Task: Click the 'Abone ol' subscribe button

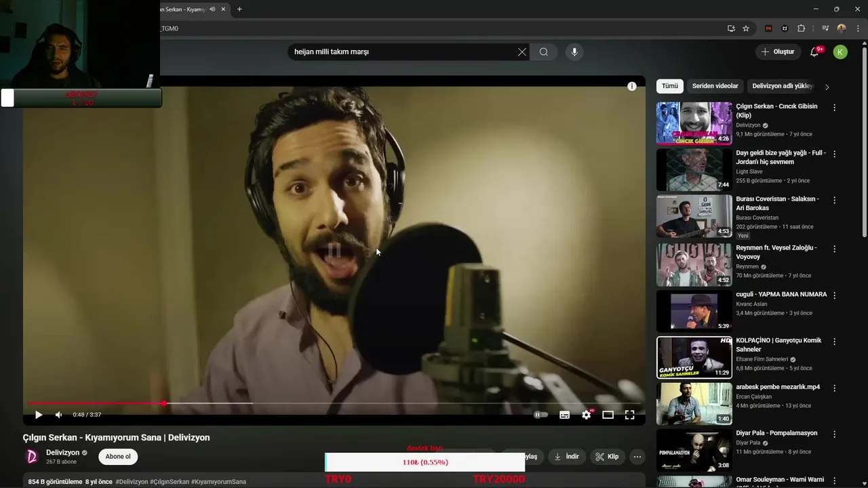Action: coord(118,456)
